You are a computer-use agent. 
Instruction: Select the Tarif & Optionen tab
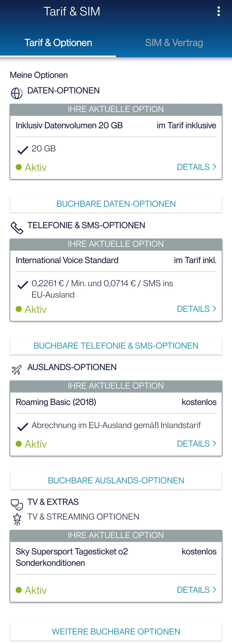pos(58,43)
